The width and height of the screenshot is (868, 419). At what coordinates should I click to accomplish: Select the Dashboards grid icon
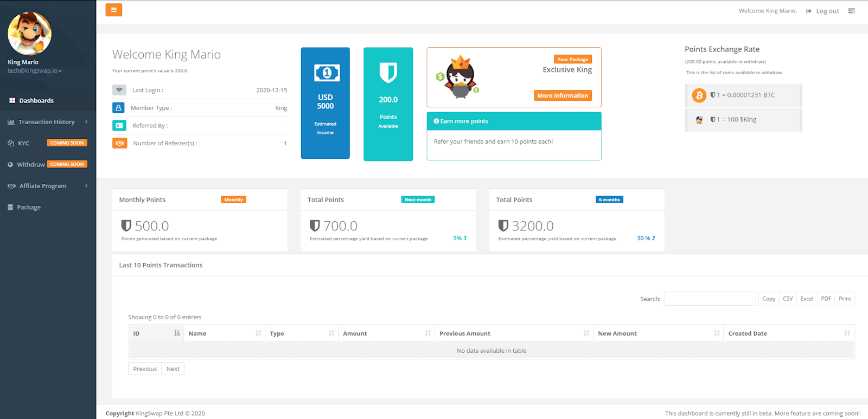click(x=12, y=100)
